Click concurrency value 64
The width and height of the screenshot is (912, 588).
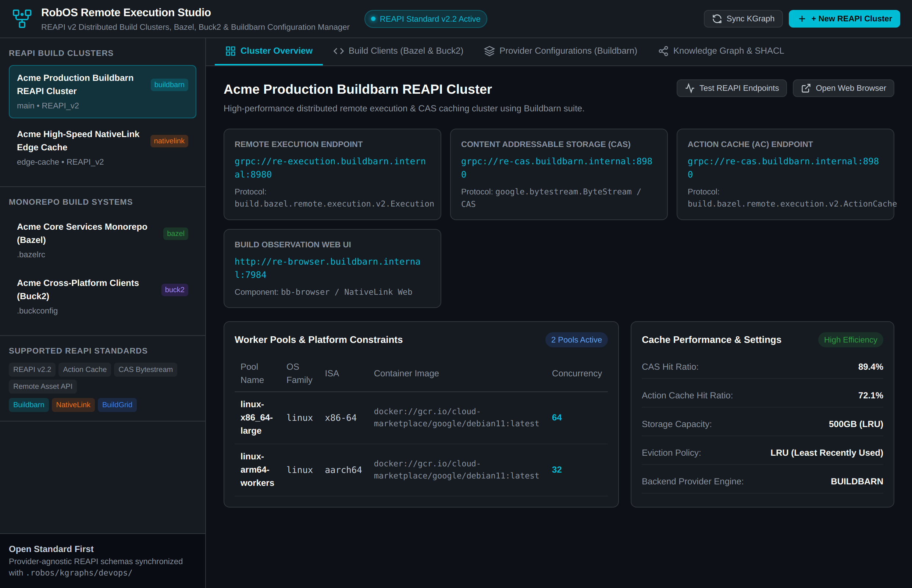(x=557, y=417)
